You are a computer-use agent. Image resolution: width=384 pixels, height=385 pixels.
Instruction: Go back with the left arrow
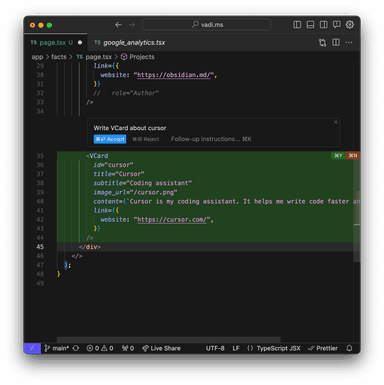[118, 25]
